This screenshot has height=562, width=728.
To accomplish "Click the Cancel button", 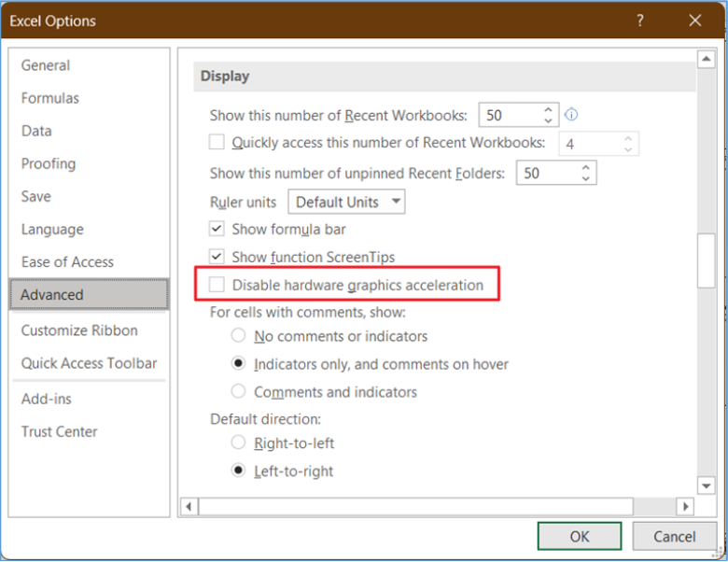I will click(674, 537).
